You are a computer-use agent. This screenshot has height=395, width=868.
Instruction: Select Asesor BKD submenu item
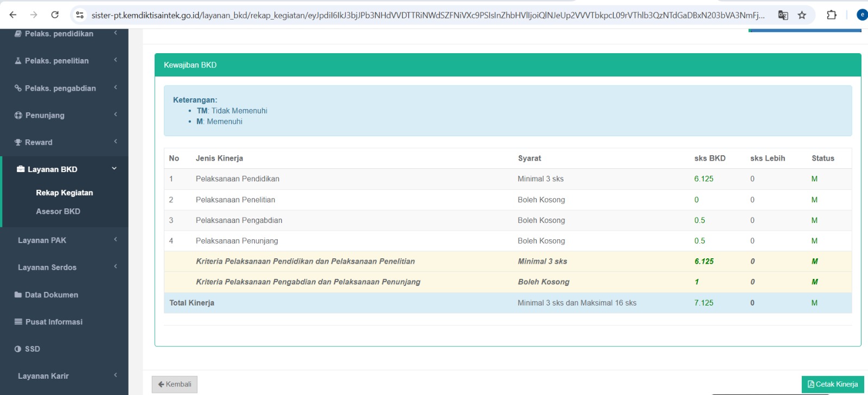[58, 211]
